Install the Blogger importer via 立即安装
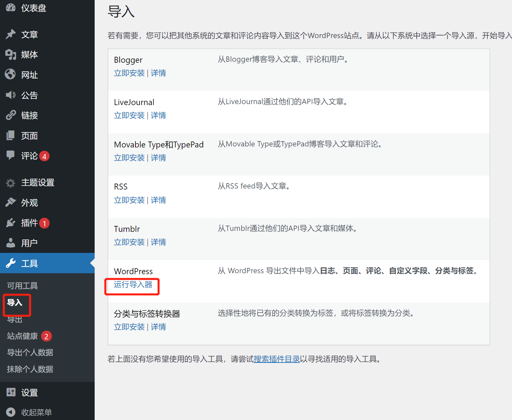 coord(129,73)
